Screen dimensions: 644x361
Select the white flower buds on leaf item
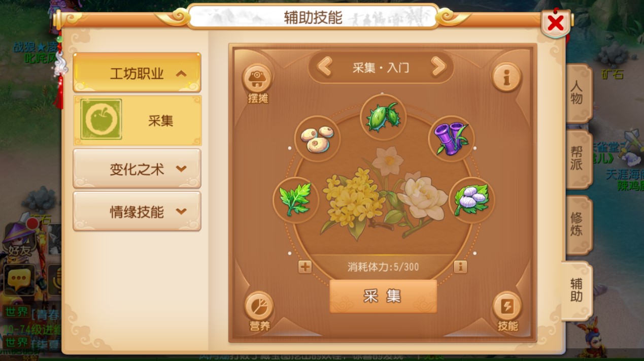(x=471, y=200)
